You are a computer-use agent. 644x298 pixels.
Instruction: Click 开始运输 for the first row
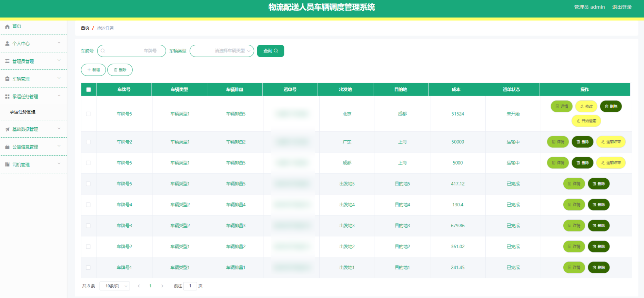[x=586, y=121]
